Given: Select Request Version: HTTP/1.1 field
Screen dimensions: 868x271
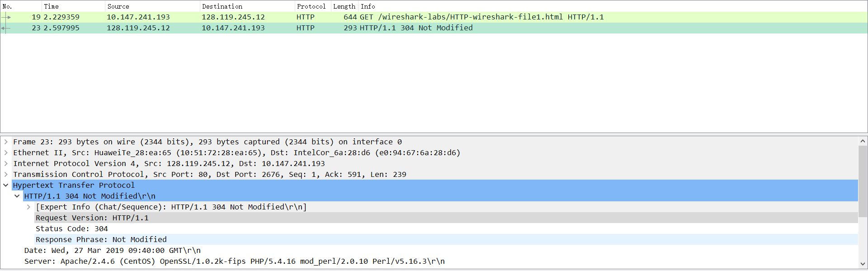Looking at the screenshot, I should click(446, 218).
